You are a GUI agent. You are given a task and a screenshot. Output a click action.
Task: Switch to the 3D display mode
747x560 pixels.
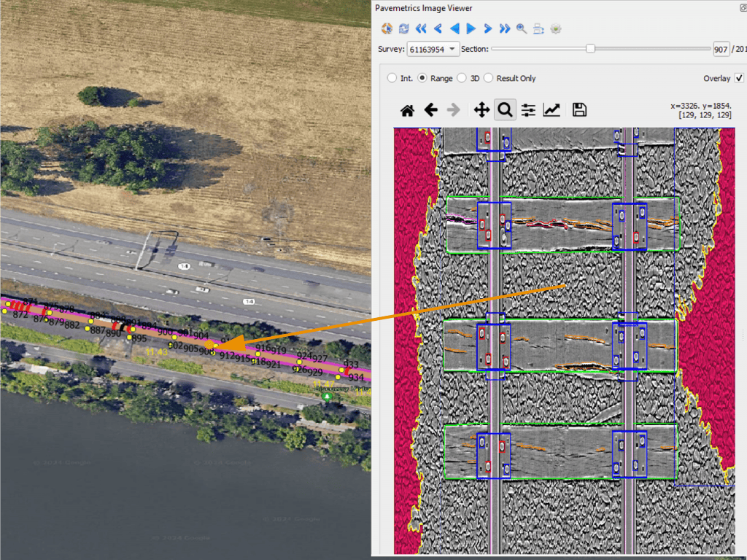pyautogui.click(x=462, y=78)
